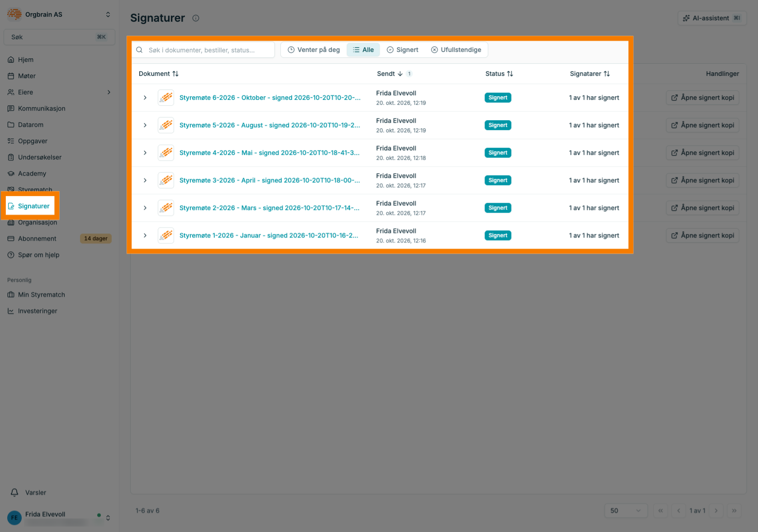Click info icon beside Signaturer title

pyautogui.click(x=196, y=18)
